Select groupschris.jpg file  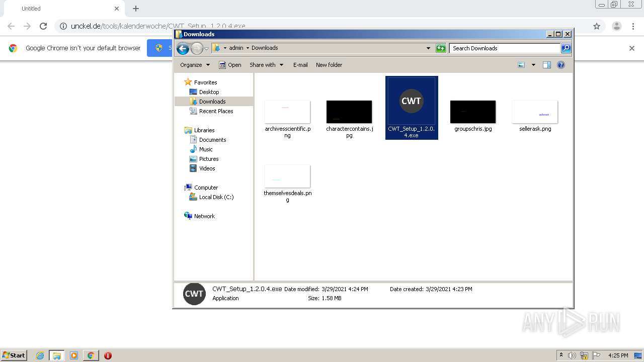click(x=473, y=112)
